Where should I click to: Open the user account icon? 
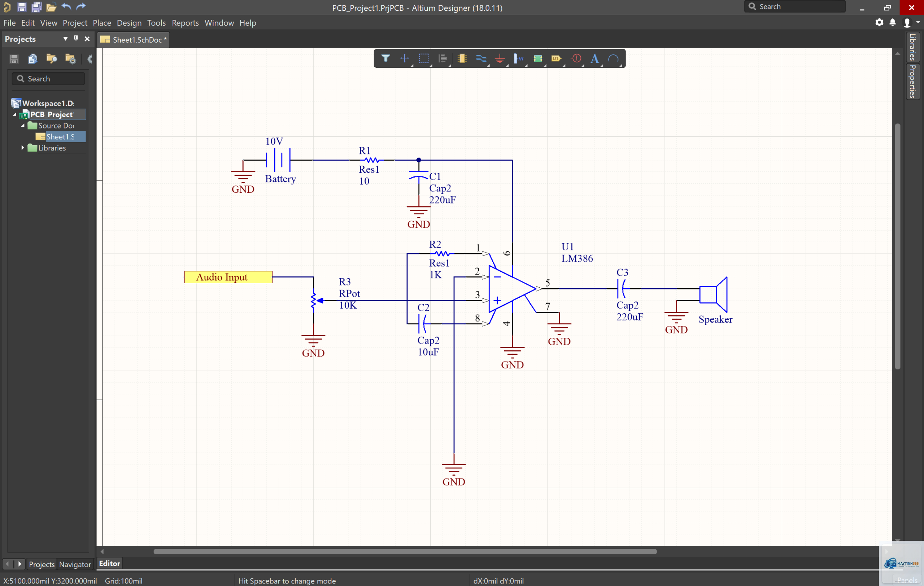click(x=907, y=23)
